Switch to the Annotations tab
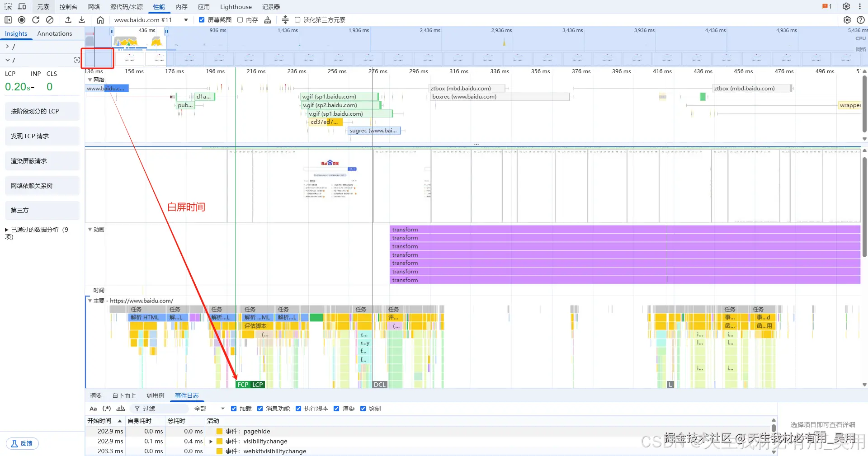Viewport: 868px width, 456px height. (55, 33)
